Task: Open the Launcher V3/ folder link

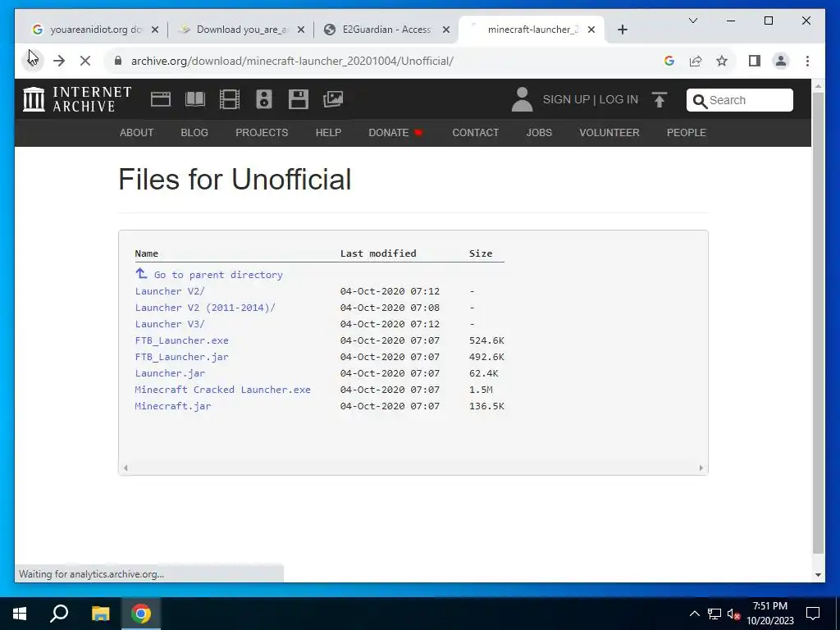Action: tap(170, 324)
